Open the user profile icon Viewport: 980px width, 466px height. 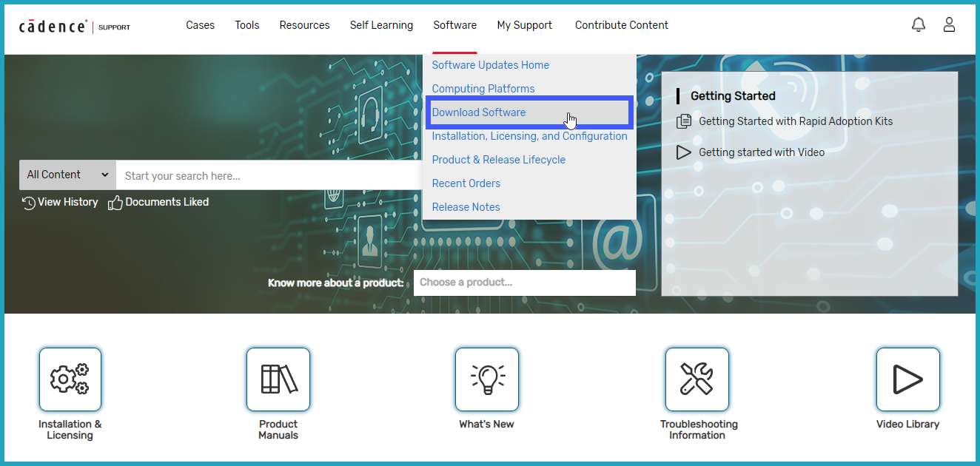(x=949, y=25)
